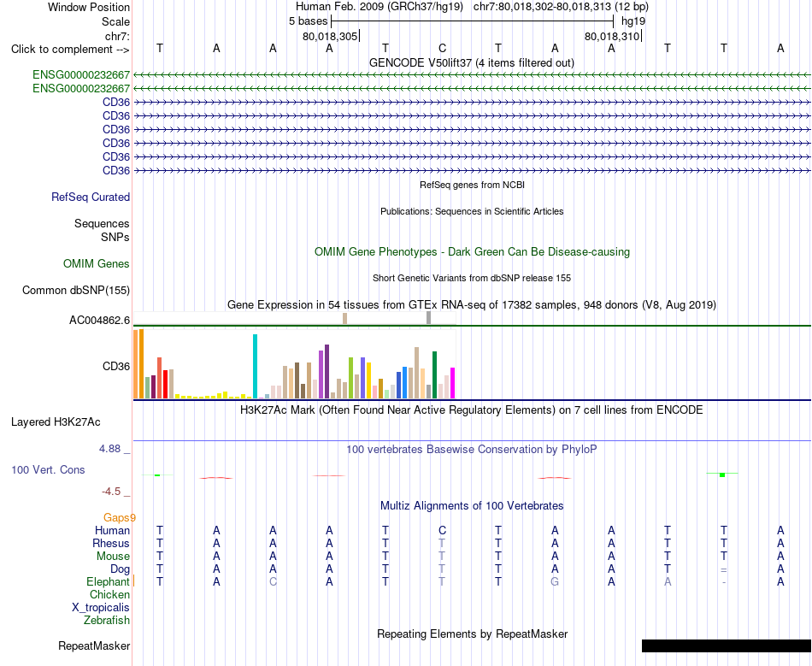This screenshot has height=666, width=812.
Task: Click the C base in the complement row
Action: click(442, 48)
